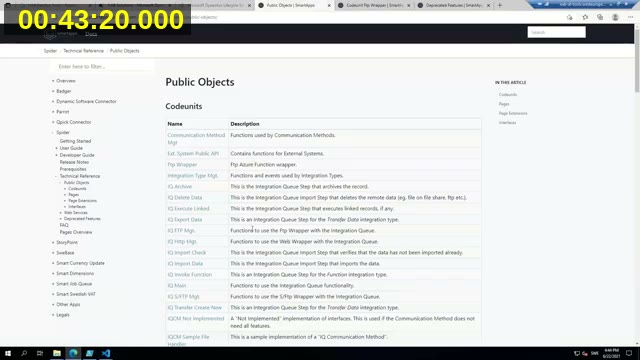Viewport: 640px width, 360px height.
Task: Jump to Codeunits in this article
Action: pyautogui.click(x=507, y=95)
